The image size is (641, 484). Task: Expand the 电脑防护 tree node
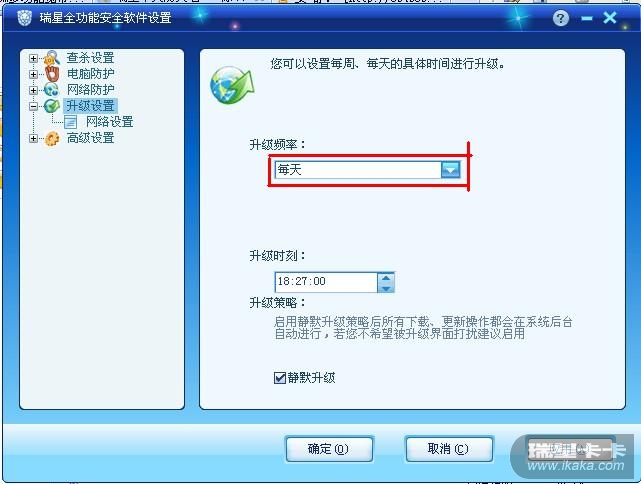click(33, 74)
